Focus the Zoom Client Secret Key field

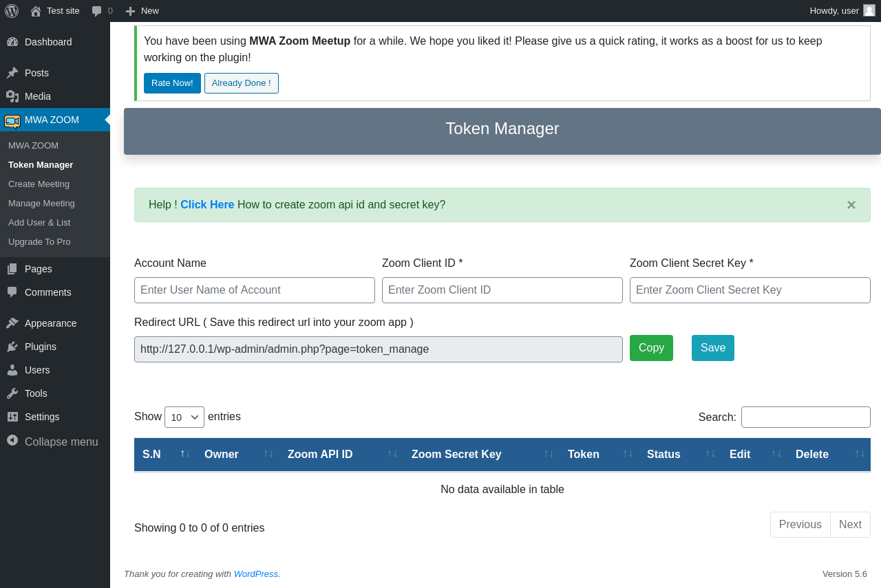[750, 290]
